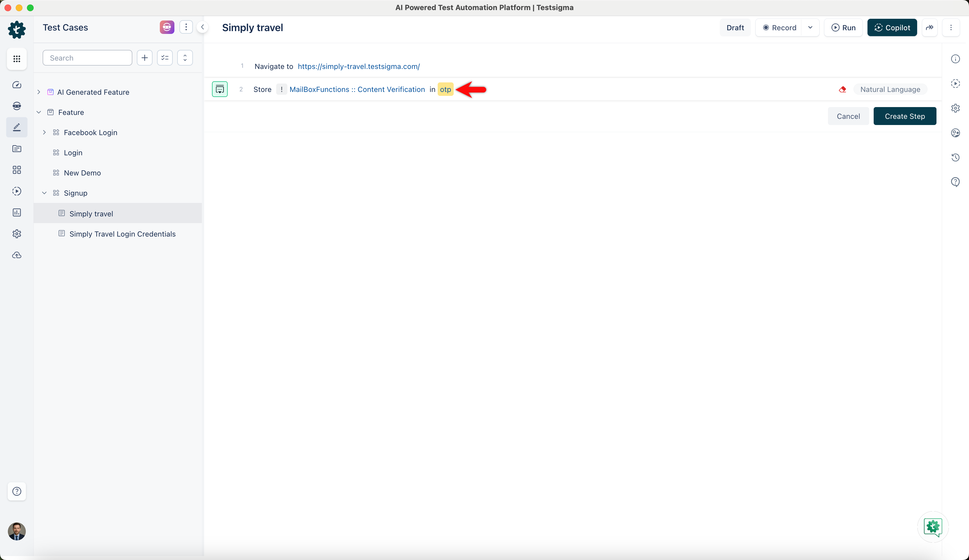Add a new test case with plus button
This screenshot has width=969, height=560.
click(145, 58)
